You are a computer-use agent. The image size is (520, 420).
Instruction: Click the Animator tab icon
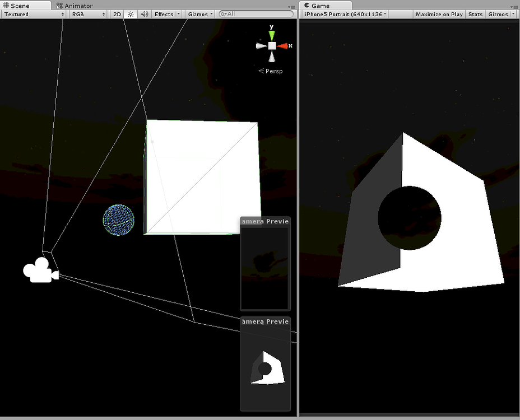(58, 5)
